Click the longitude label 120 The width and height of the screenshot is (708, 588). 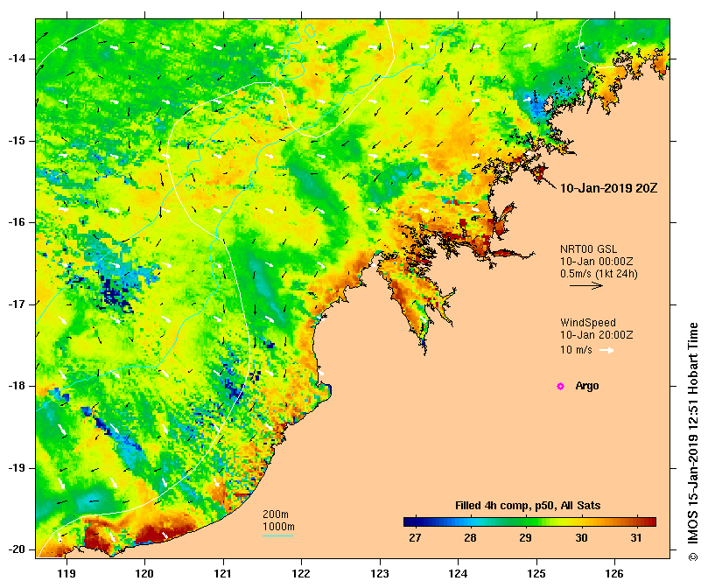point(145,574)
